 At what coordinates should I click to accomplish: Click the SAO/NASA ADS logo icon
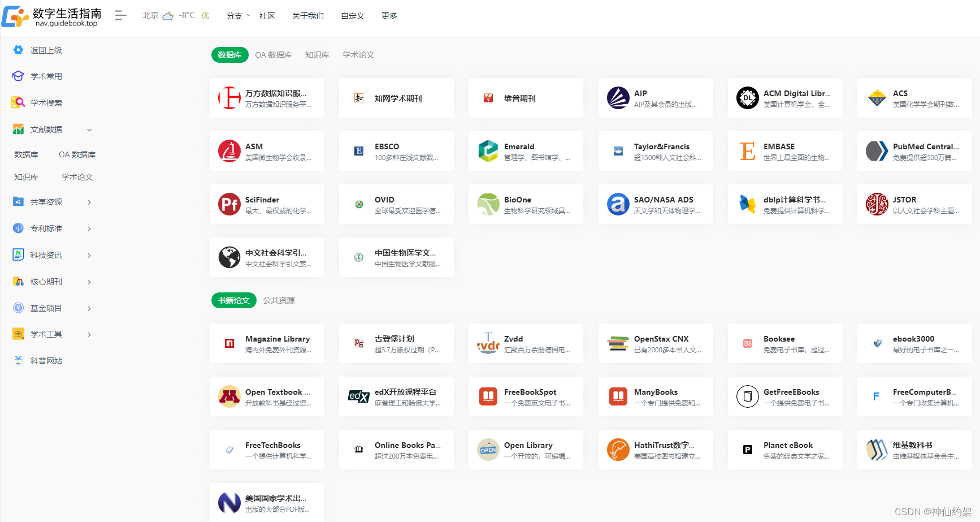click(618, 204)
